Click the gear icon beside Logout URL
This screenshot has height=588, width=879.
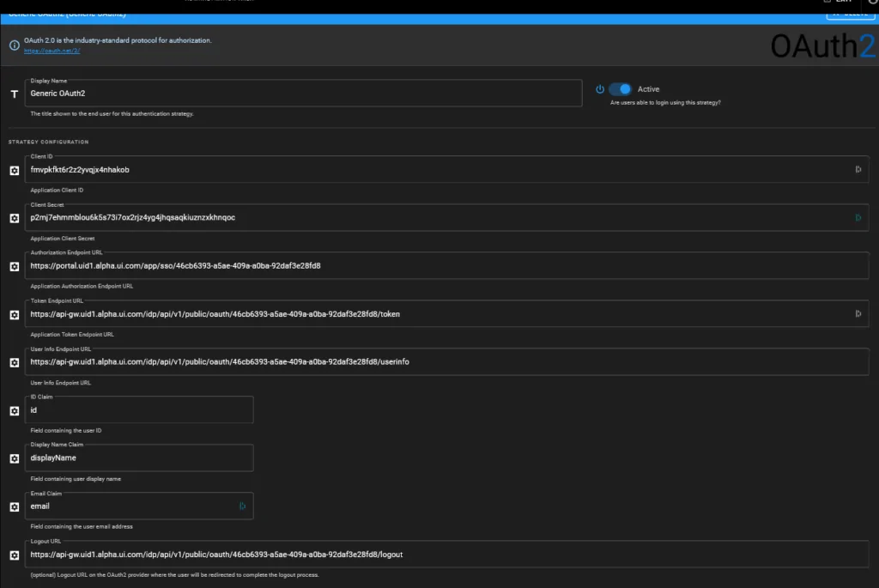[15, 555]
